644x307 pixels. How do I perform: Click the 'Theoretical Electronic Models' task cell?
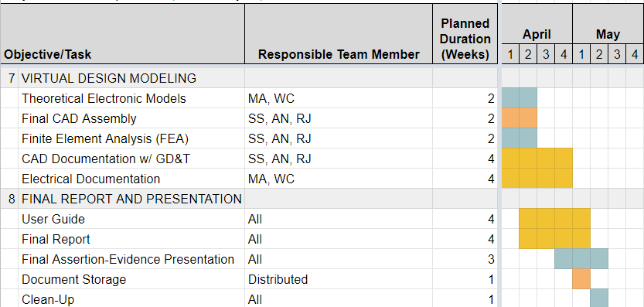click(131, 98)
